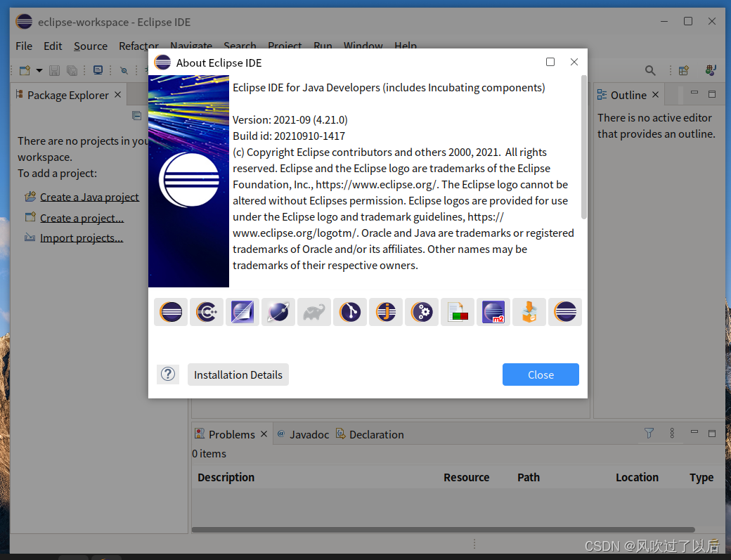The width and height of the screenshot is (731, 560).
Task: Click the New wizard toolbar icon
Action: click(25, 70)
